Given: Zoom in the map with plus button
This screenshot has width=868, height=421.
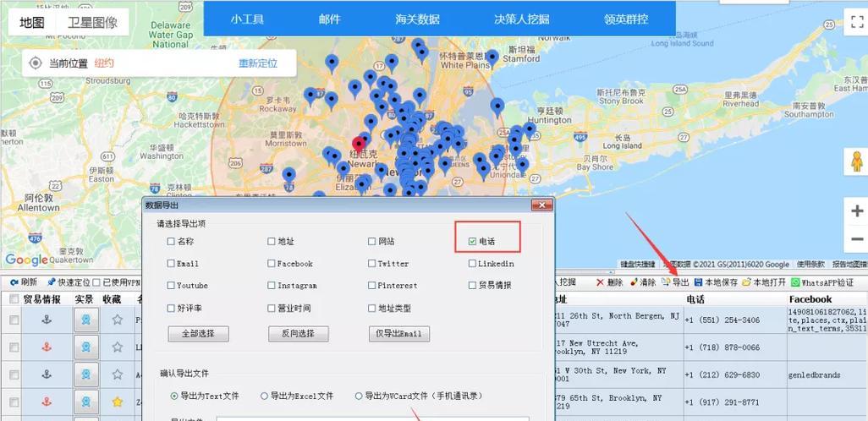Looking at the screenshot, I should [x=857, y=210].
